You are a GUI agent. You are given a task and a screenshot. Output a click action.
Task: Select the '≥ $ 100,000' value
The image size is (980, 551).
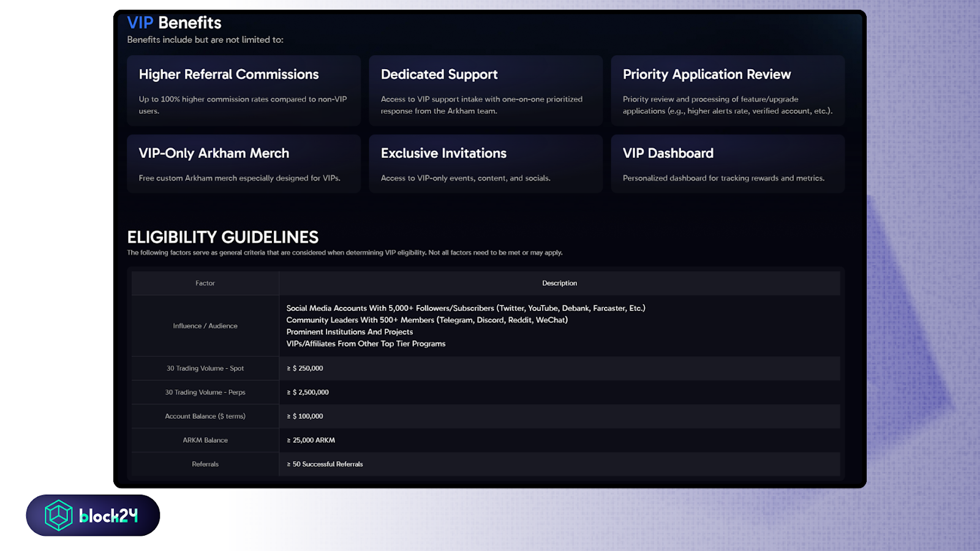[x=305, y=416]
